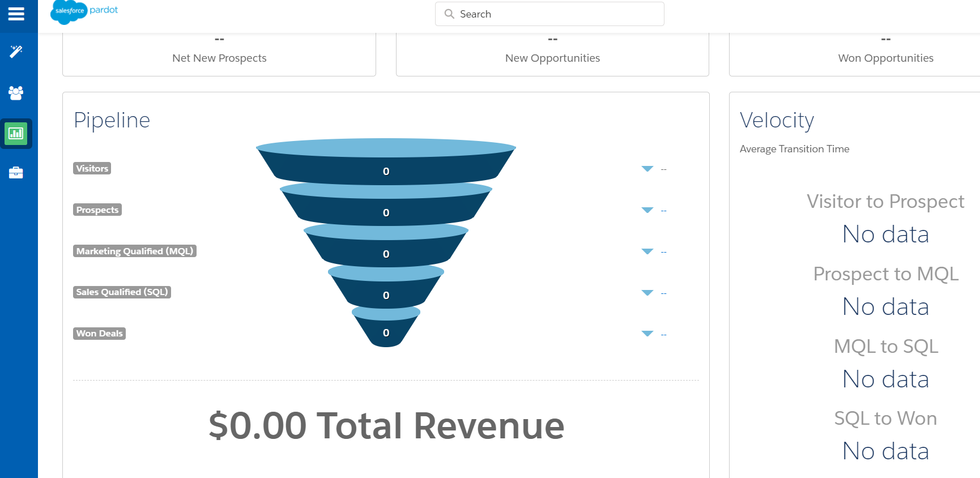Open the Marketing wand icon in sidebar
The image size is (980, 478).
coord(16,52)
